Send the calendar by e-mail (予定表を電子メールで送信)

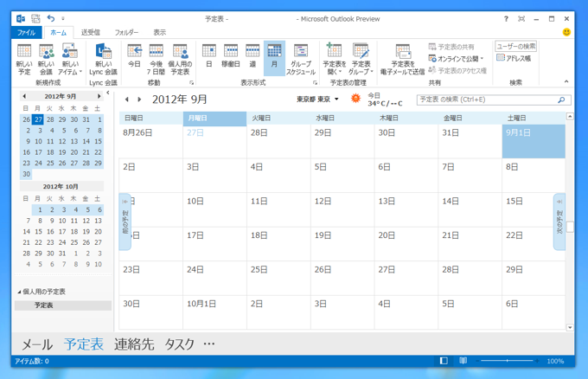(402, 59)
